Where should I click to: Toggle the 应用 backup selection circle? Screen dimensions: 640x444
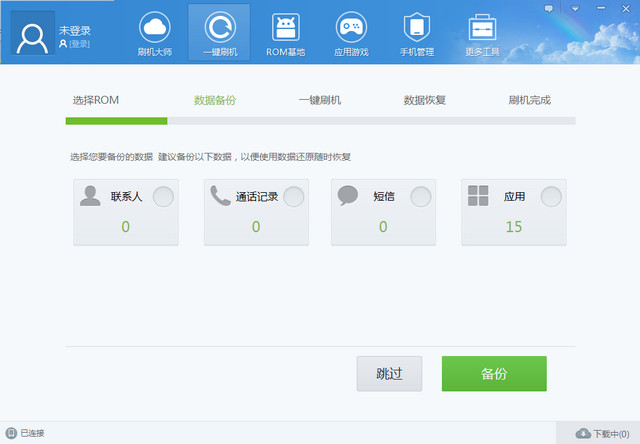[x=550, y=197]
